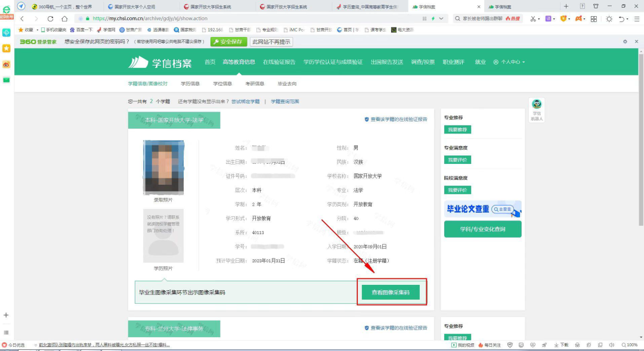Image resolution: width=644 pixels, height=351 pixels.
Task: Reload the page with the refresh icon
Action: point(50,18)
